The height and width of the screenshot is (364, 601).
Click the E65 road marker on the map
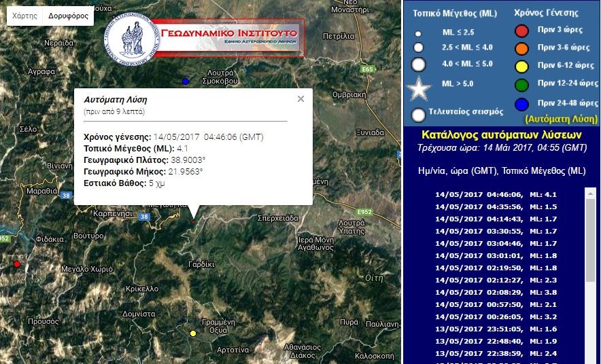click(x=368, y=69)
